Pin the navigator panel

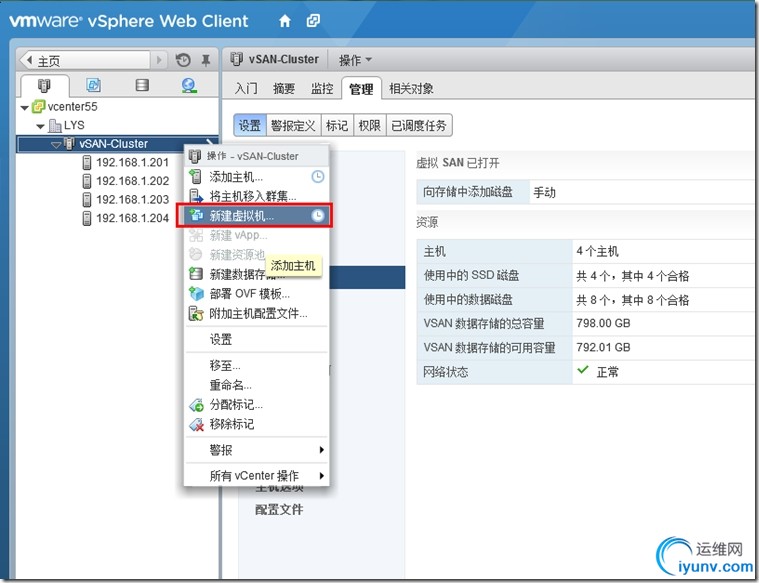click(206, 61)
